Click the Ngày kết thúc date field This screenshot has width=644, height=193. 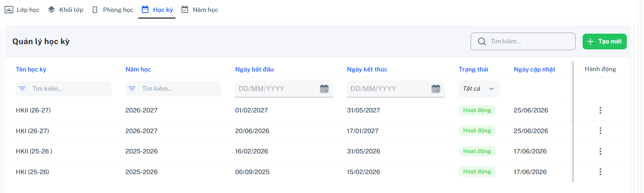coord(396,89)
